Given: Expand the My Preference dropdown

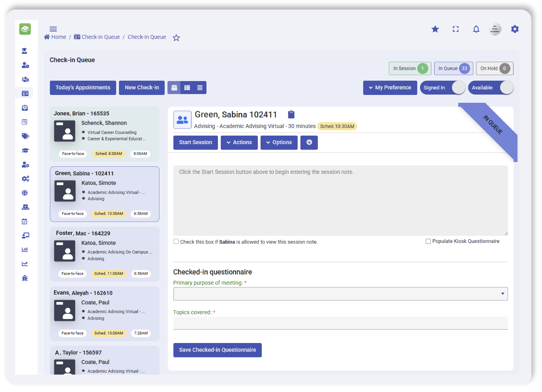Looking at the screenshot, I should [390, 88].
